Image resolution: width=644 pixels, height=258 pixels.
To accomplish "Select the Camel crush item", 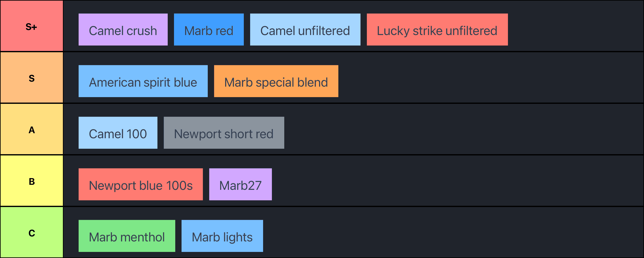I will tap(123, 30).
